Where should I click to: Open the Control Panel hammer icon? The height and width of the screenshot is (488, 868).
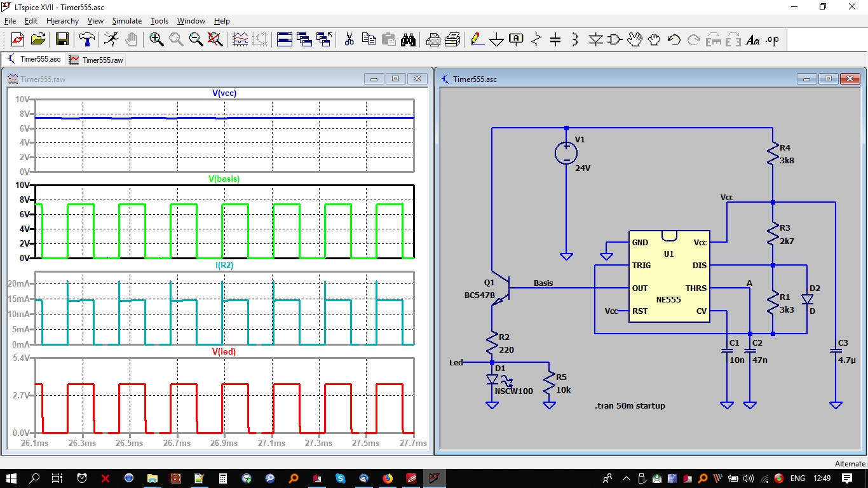[87, 39]
